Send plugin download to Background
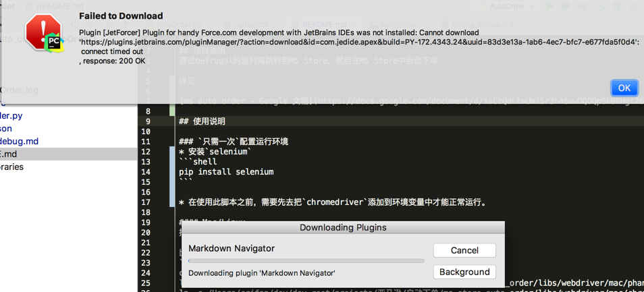This screenshot has height=292, width=644. point(464,272)
